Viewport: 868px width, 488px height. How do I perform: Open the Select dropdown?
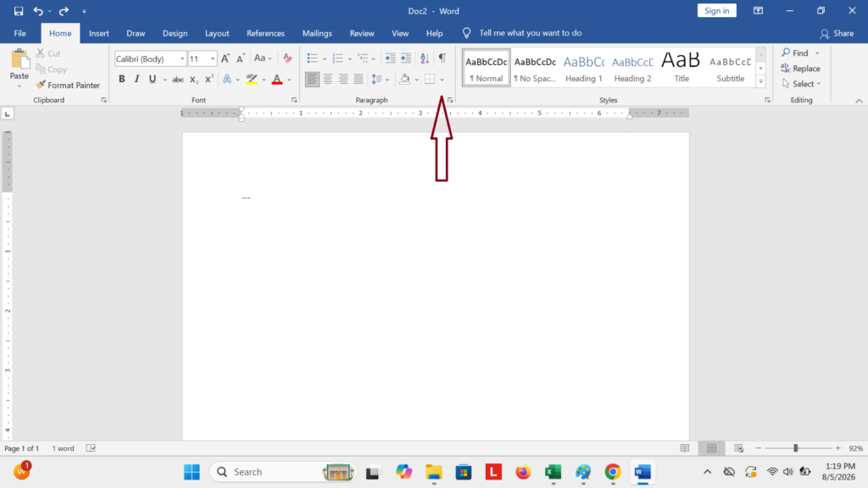(x=802, y=84)
